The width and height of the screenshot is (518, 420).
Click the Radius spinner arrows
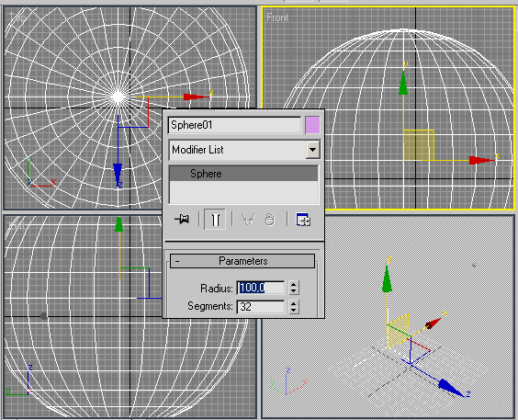coord(293,288)
